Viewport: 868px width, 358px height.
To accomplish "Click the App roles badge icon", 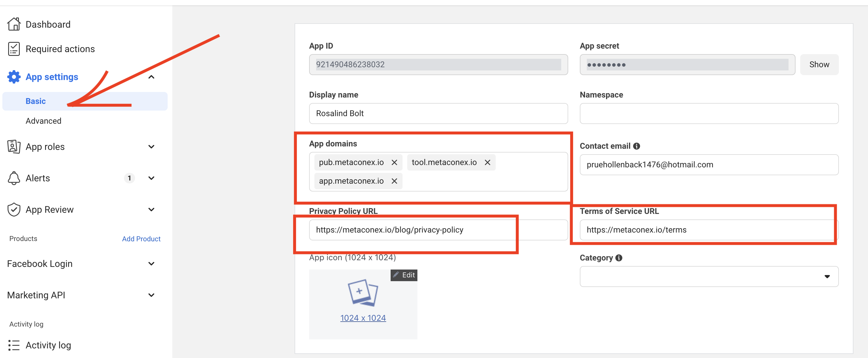I will pyautogui.click(x=14, y=146).
